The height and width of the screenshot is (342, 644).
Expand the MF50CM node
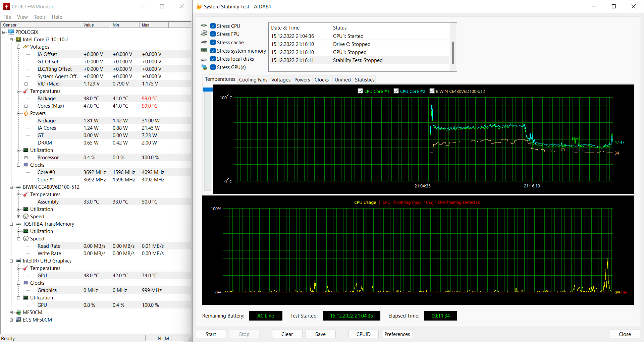(x=11, y=312)
